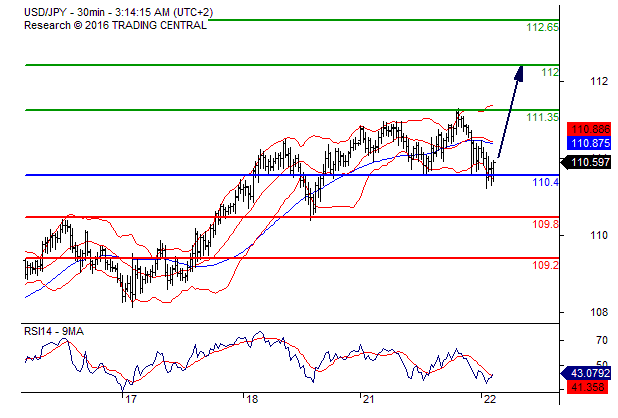This screenshot has height=418, width=618.
Task: Click the 110 price axis tick label
Action: point(599,235)
